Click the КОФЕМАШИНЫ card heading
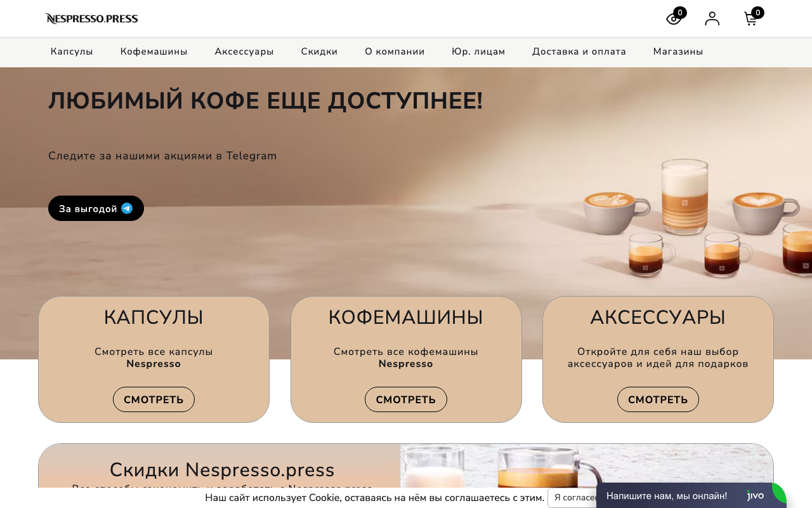The width and height of the screenshot is (812, 508). [x=406, y=317]
